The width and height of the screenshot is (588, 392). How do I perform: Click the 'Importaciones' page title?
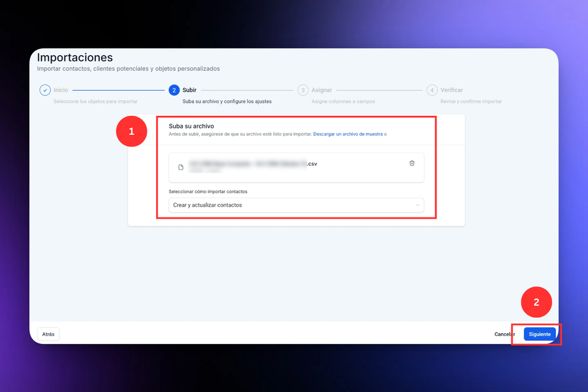pyautogui.click(x=75, y=58)
